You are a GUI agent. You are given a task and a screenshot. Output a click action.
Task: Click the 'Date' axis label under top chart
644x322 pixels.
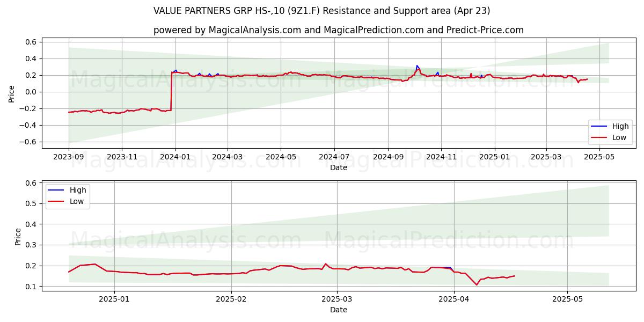(339, 168)
